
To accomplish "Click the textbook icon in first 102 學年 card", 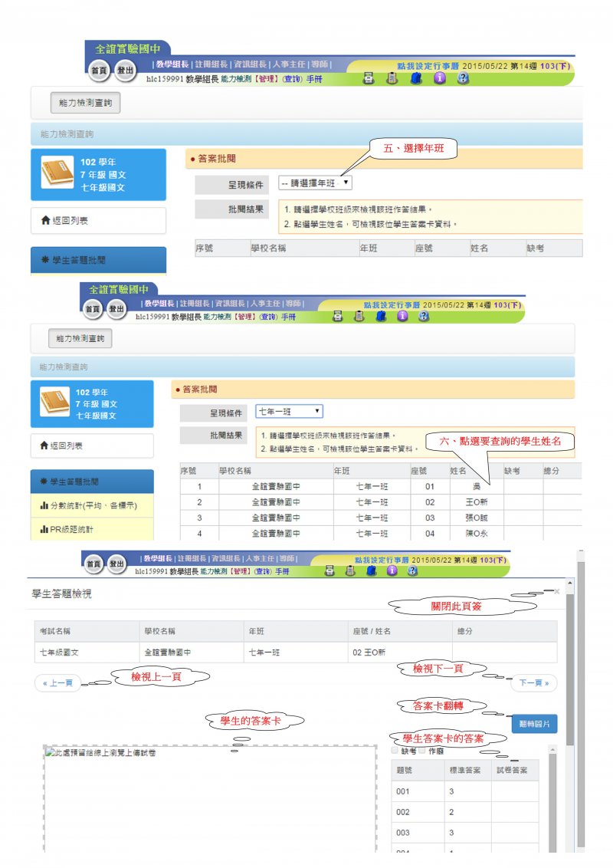I will pos(57,173).
